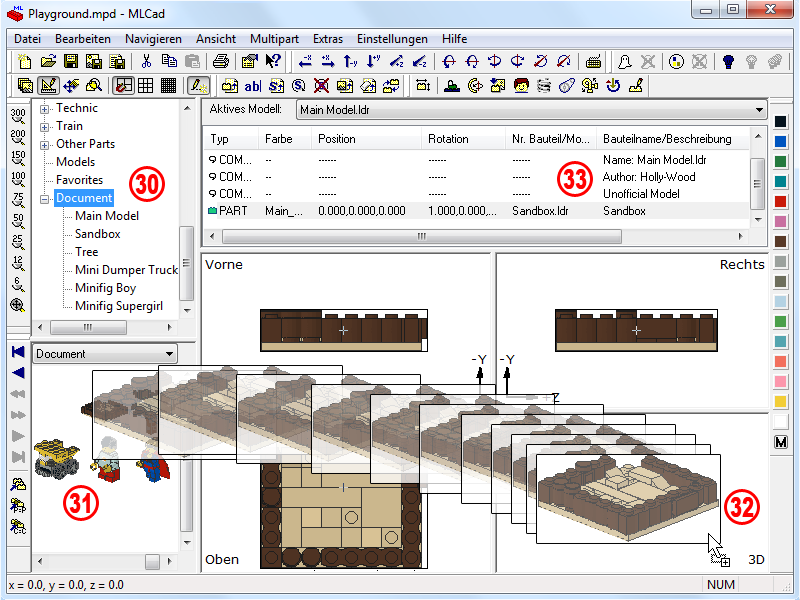Jump to first step with the skip-back arrow

click(x=18, y=352)
